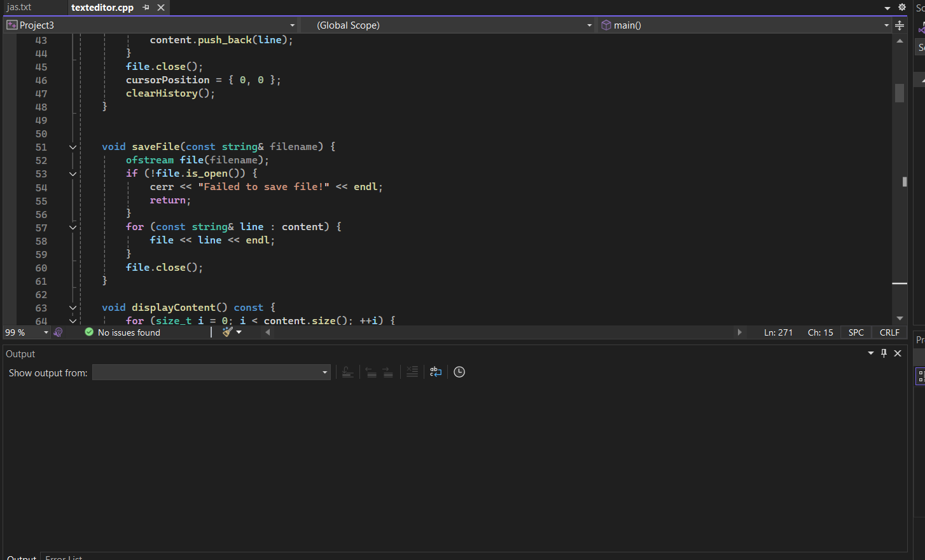Switch to the jas.txt tab

(20, 8)
